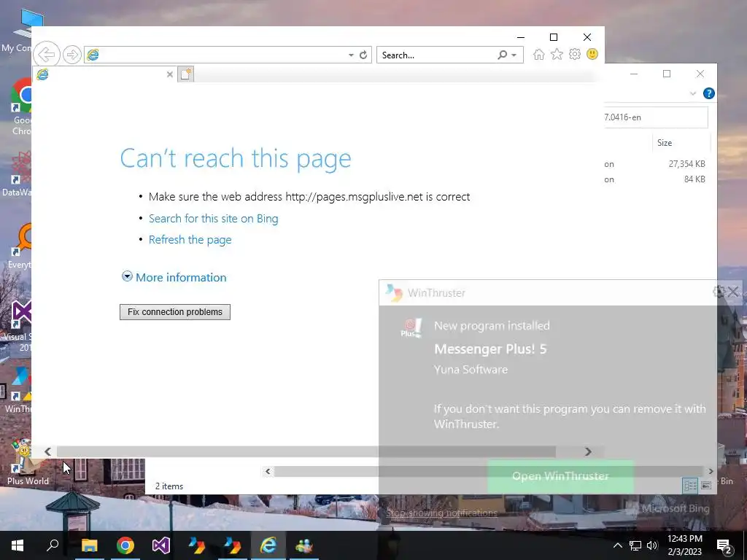Open File Explorer help icon
747x560 pixels.
[x=709, y=93]
